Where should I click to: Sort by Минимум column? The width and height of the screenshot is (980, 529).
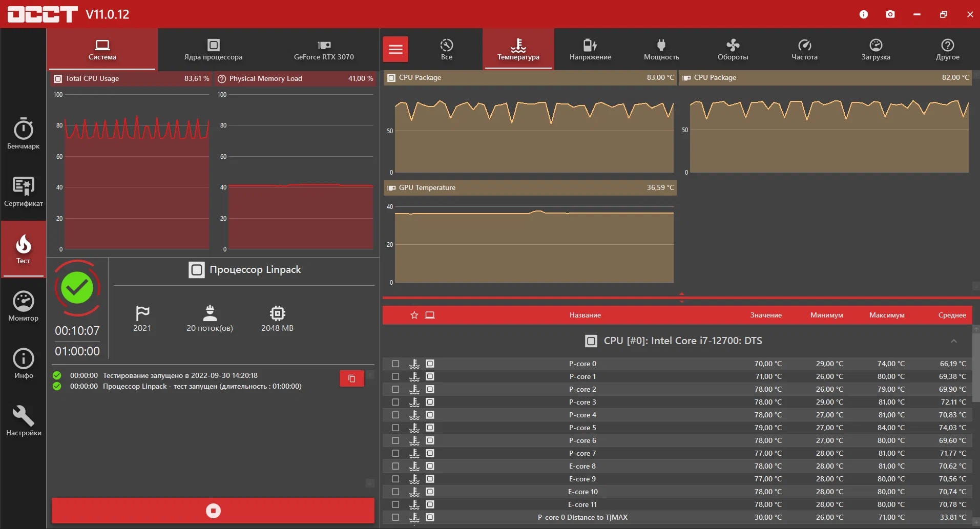click(x=827, y=315)
